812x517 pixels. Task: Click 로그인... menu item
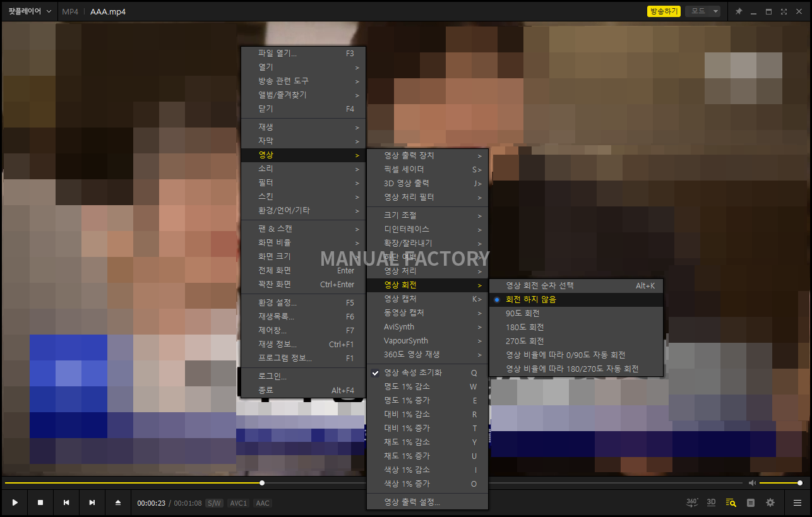(303, 376)
